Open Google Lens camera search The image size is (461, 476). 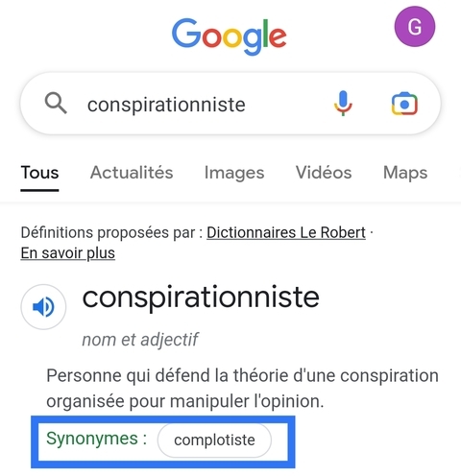[x=404, y=104]
